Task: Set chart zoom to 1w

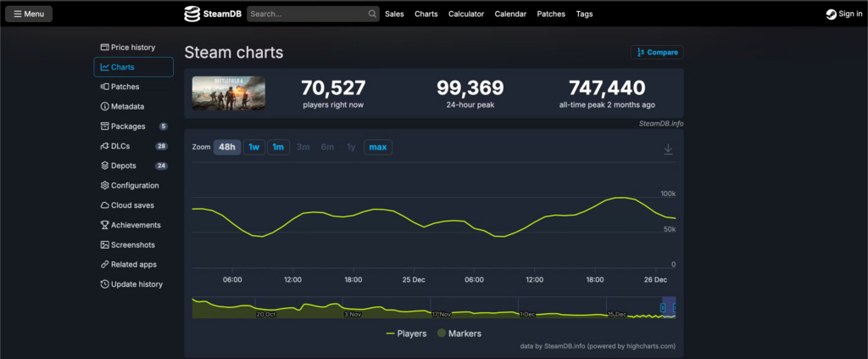Action: (254, 147)
